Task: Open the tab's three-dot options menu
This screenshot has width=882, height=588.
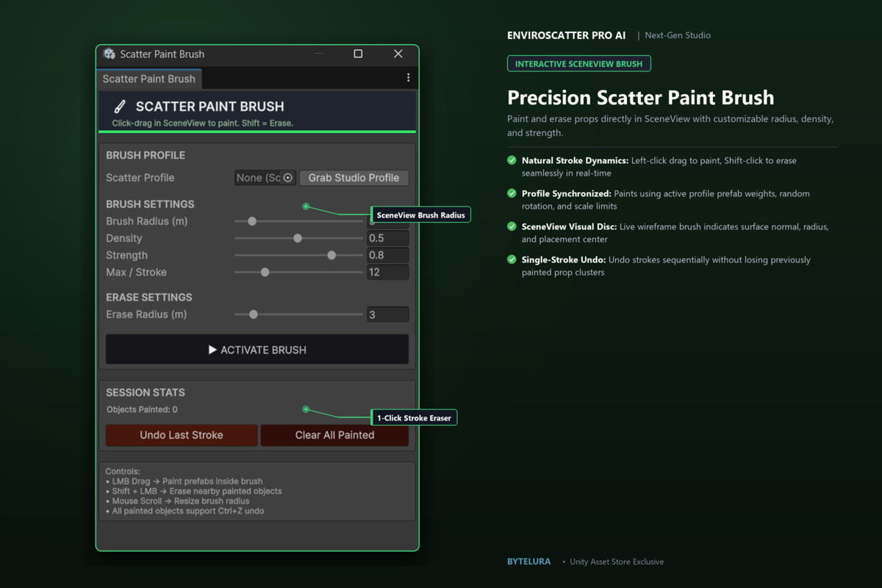Action: point(408,78)
